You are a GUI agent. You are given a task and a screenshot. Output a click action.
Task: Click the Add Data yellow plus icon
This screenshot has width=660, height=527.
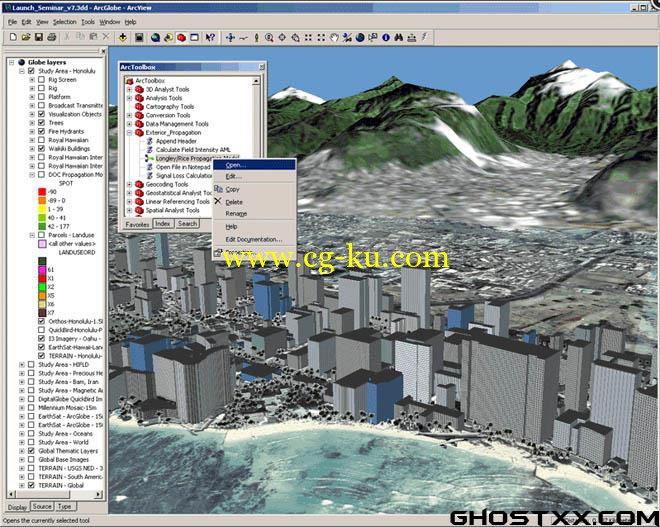click(122, 37)
